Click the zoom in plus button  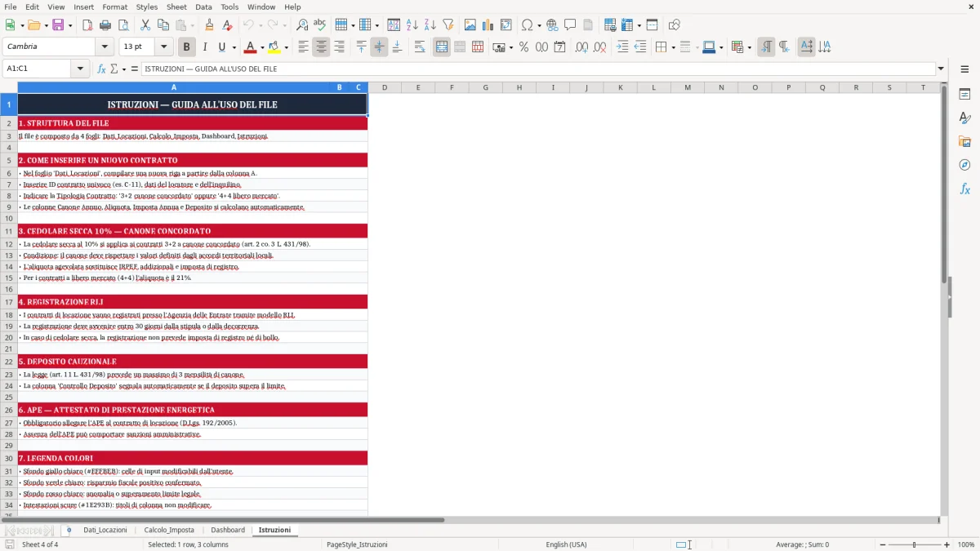pyautogui.click(x=947, y=544)
